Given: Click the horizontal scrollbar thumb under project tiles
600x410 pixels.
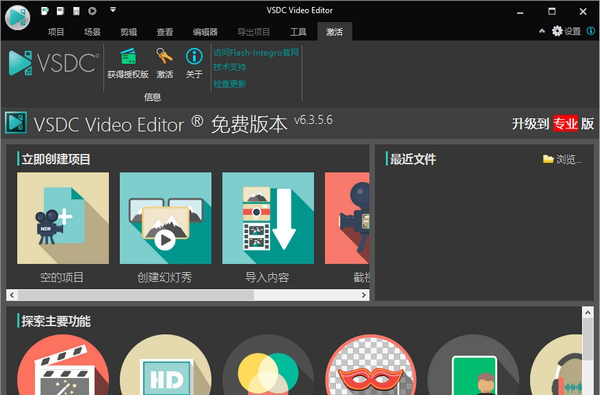Looking at the screenshot, I should point(135,295).
